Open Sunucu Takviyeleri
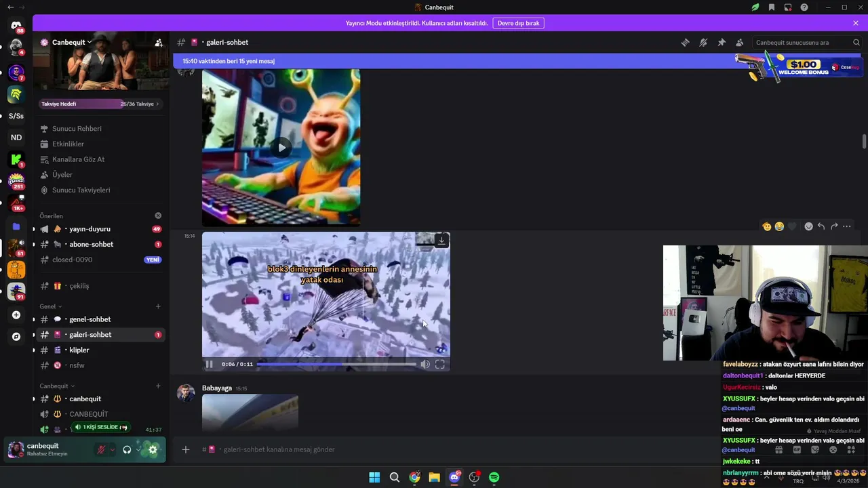The width and height of the screenshot is (868, 488). [81, 190]
